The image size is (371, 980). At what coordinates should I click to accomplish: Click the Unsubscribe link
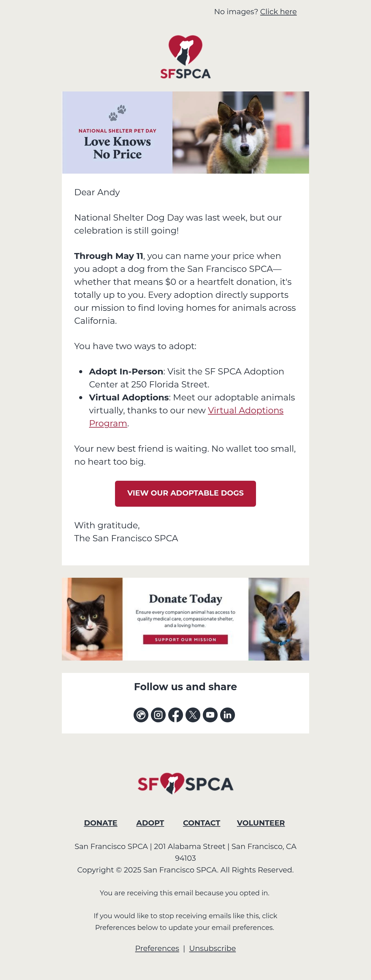(212, 948)
